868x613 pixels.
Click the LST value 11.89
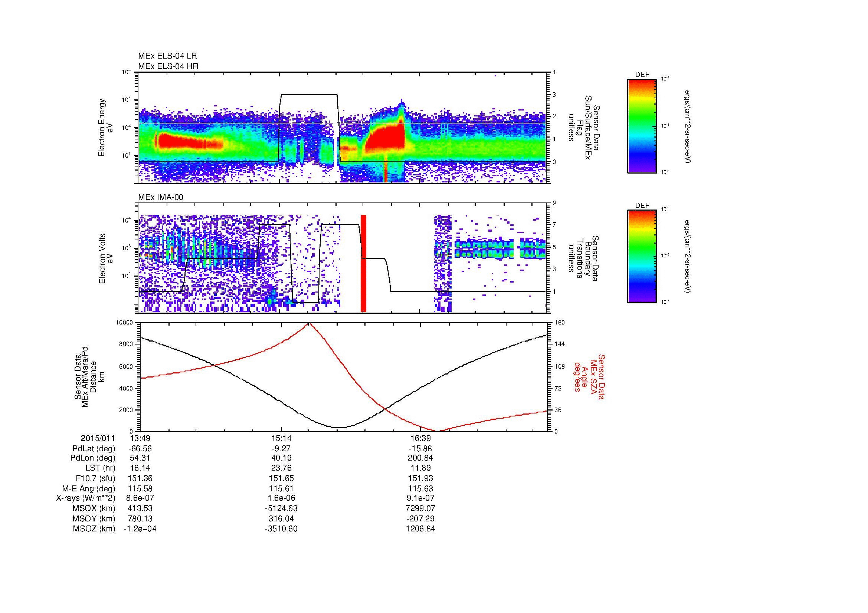click(x=420, y=468)
